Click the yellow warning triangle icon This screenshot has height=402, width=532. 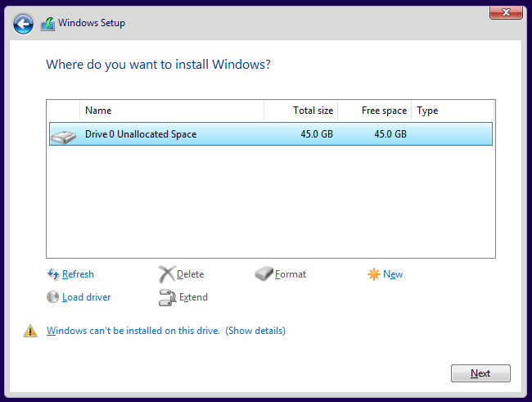click(30, 331)
